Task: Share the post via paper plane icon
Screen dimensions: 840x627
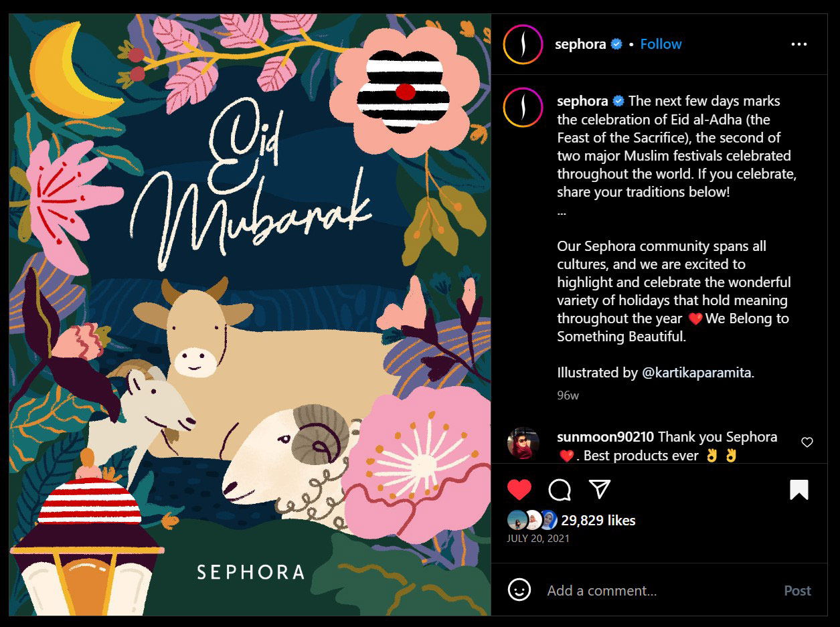Action: coord(600,489)
